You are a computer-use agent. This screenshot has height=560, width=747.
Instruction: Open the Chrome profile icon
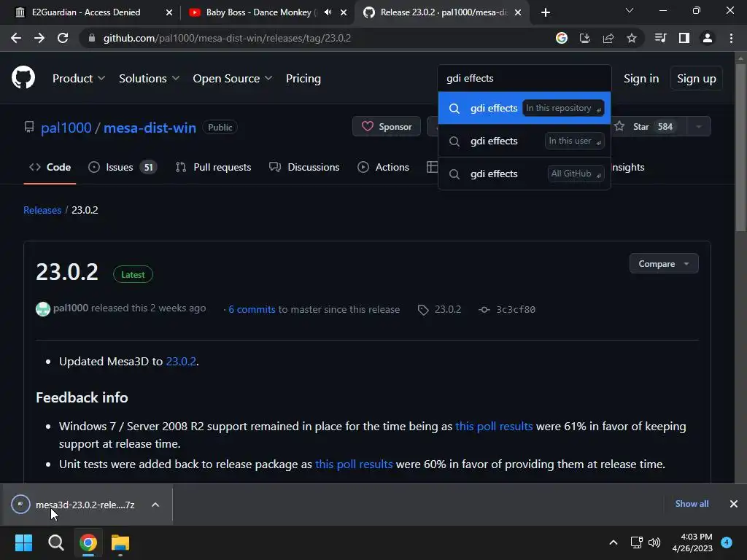[708, 38]
